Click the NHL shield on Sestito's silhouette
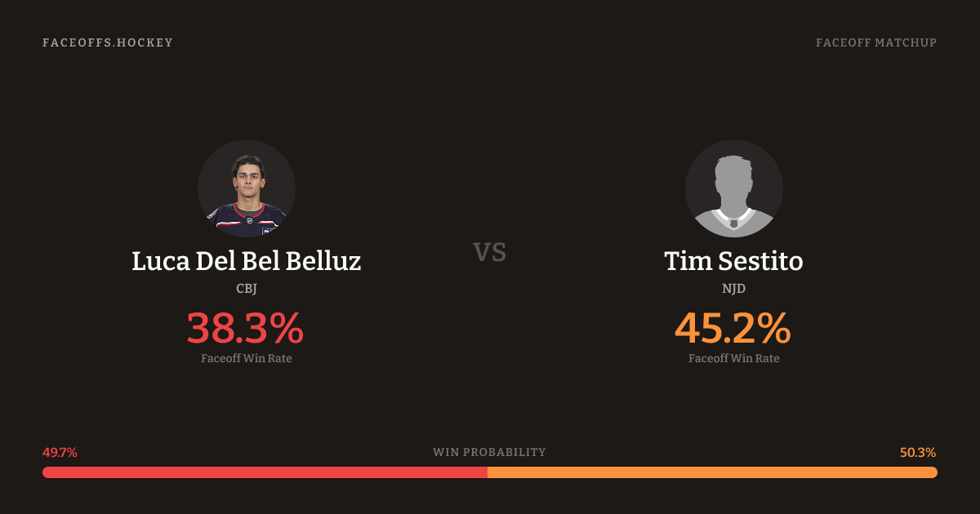Viewport: 980px width, 514px height. pos(733,223)
